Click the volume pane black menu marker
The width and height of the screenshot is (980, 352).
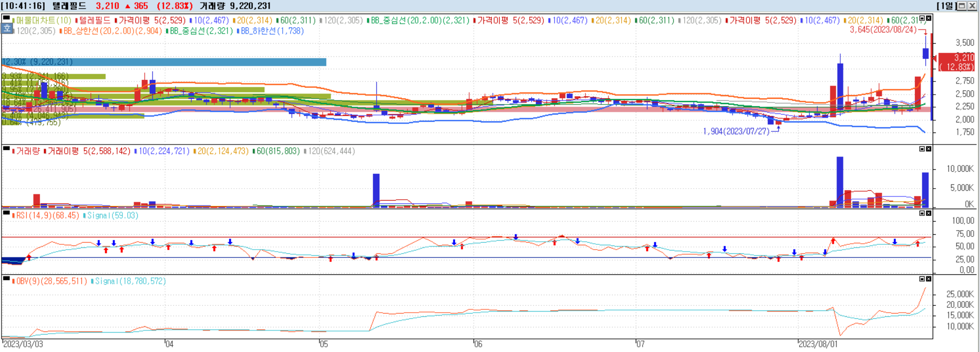6,149
